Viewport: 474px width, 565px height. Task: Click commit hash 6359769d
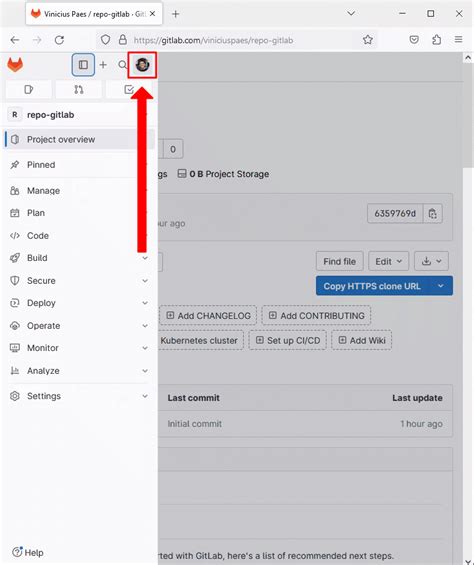395,214
